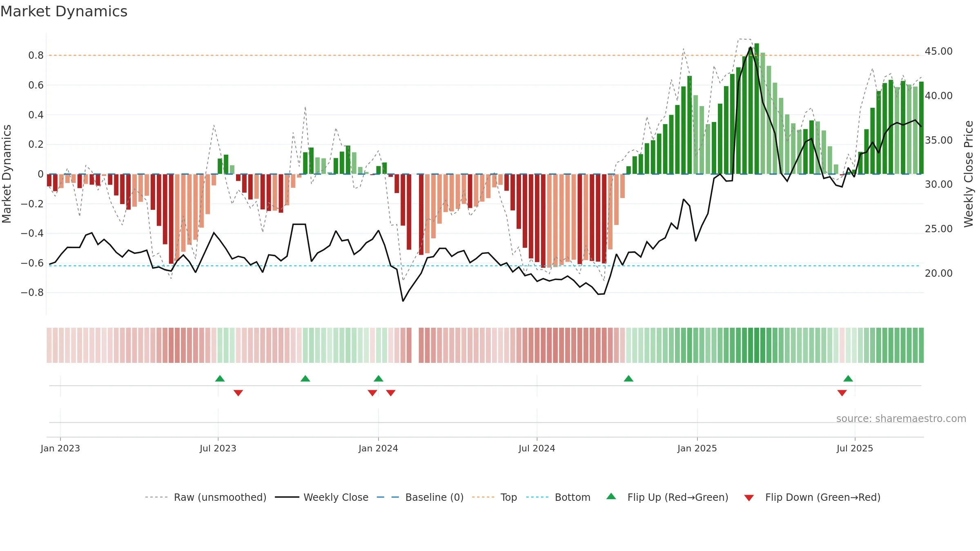Click the Jan 2025 x-axis label
Image resolution: width=980 pixels, height=551 pixels.
pyautogui.click(x=697, y=448)
